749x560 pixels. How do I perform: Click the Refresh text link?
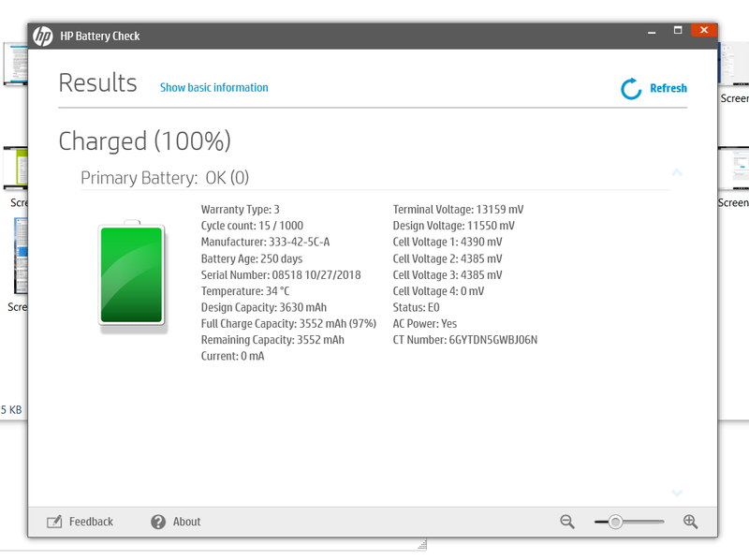pyautogui.click(x=668, y=88)
